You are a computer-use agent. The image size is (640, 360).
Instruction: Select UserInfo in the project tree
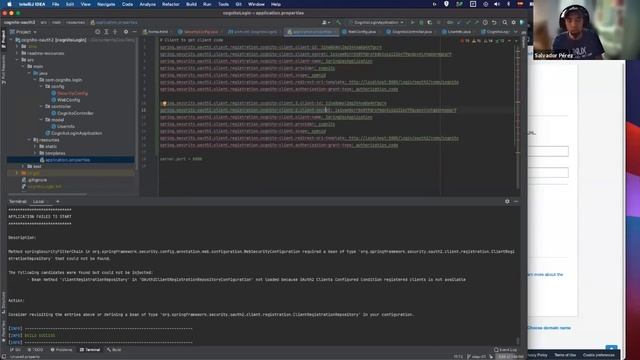pos(65,127)
